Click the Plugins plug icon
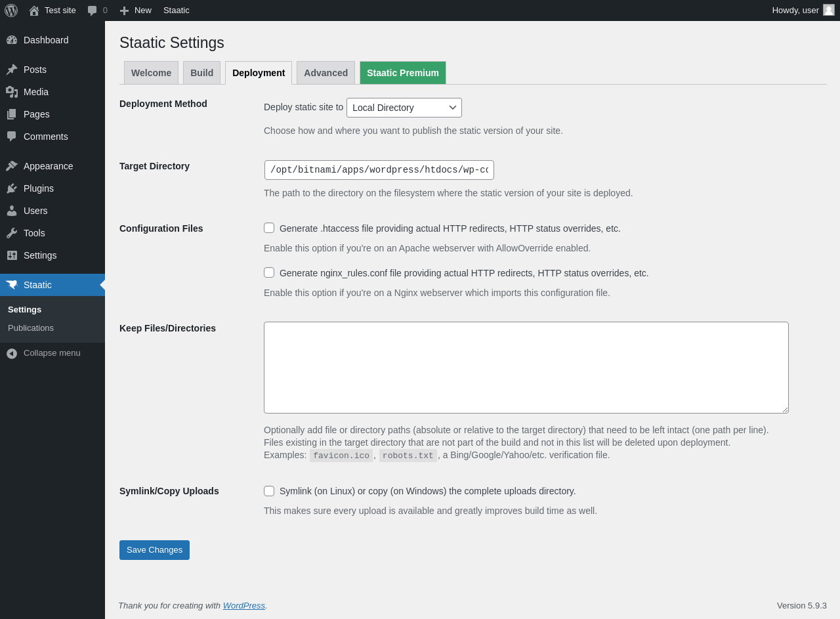 click(x=12, y=188)
